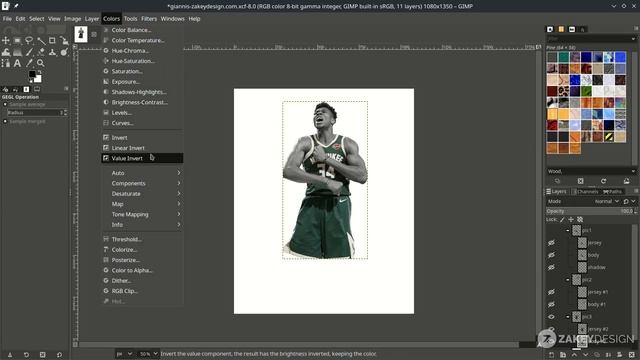Screen dimensions: 640x360
Task: Open the Desaturate submenu
Action: click(142, 194)
